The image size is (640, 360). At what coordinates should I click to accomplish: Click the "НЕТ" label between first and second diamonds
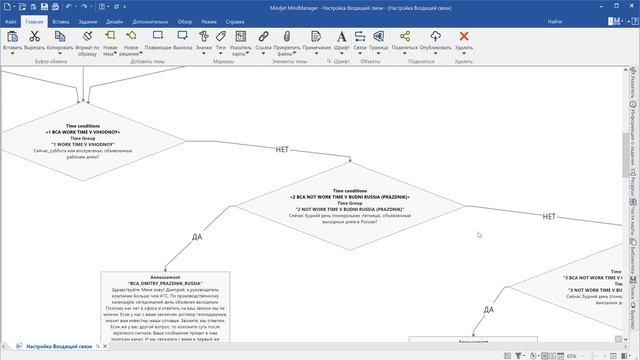click(282, 149)
